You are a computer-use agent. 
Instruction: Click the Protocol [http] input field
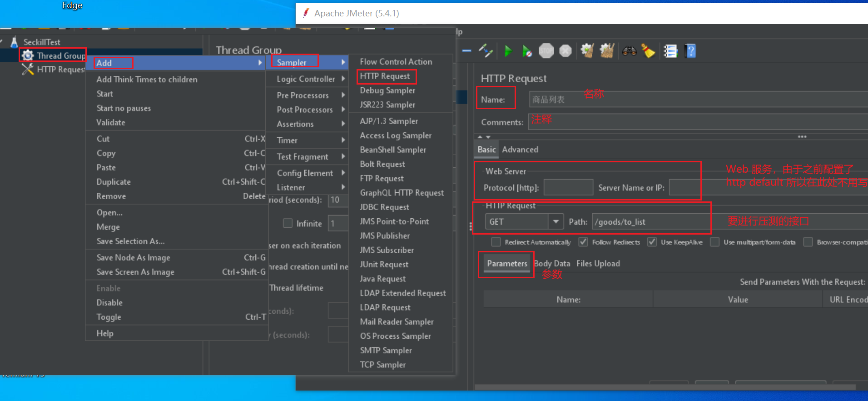(568, 187)
